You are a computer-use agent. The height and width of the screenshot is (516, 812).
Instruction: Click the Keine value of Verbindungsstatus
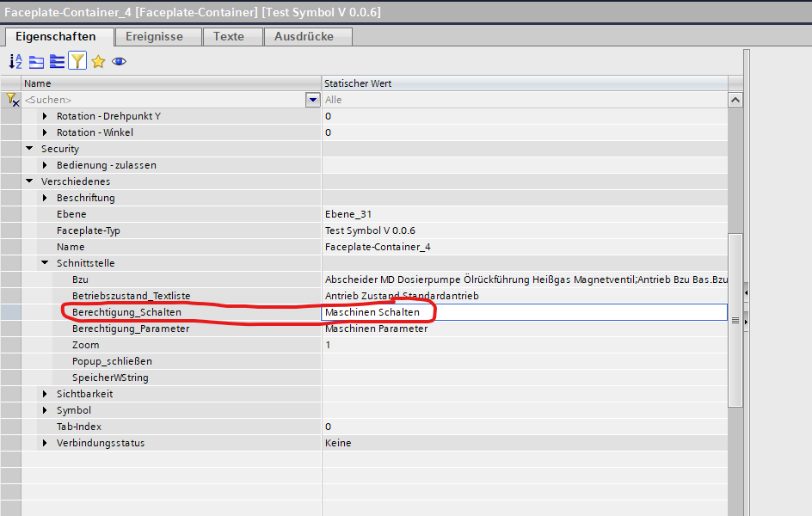(x=338, y=443)
